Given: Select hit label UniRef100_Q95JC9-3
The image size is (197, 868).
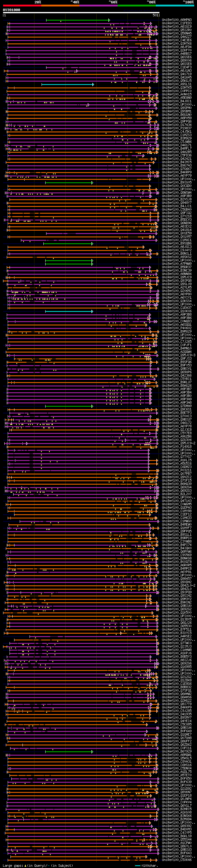Looking at the screenshot, I should pyautogui.click(x=179, y=355).
